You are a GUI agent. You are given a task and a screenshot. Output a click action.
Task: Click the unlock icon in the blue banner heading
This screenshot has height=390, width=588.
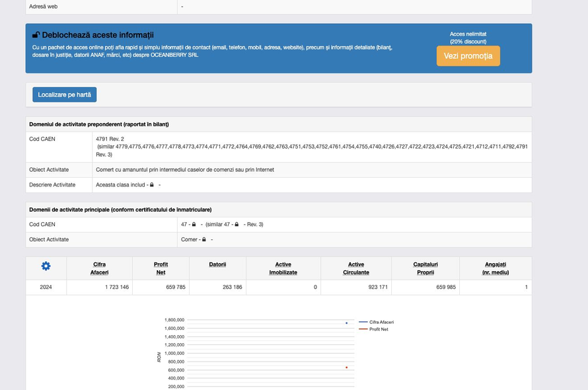point(36,35)
